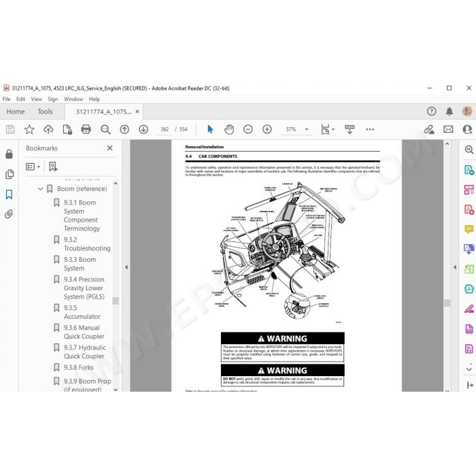
Task: Collapse the Boom (reference) bookmark
Action: [x=40, y=189]
